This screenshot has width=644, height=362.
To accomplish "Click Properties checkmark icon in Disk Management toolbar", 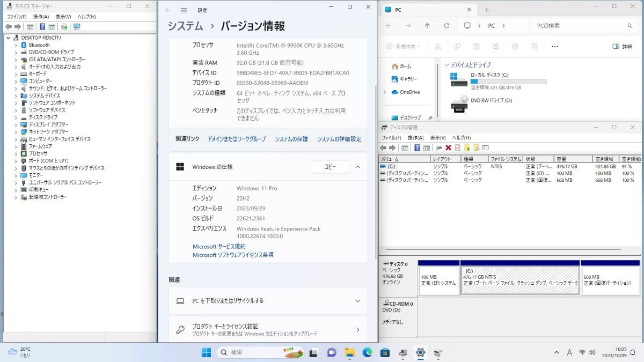I will pyautogui.click(x=457, y=147).
